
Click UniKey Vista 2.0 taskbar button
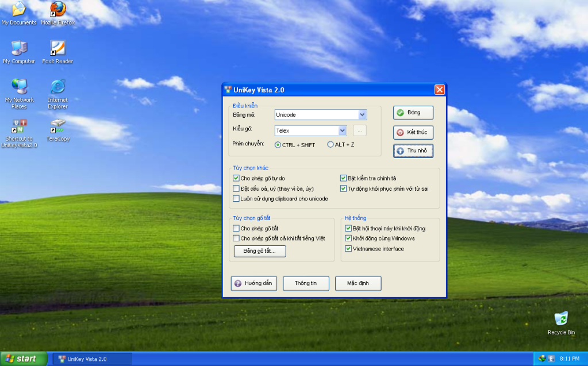point(92,359)
